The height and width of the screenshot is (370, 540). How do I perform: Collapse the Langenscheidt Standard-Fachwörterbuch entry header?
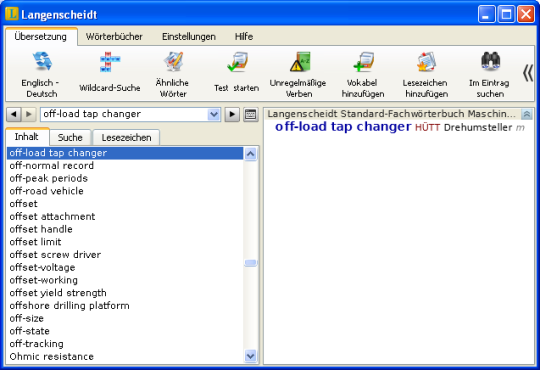pos(527,114)
